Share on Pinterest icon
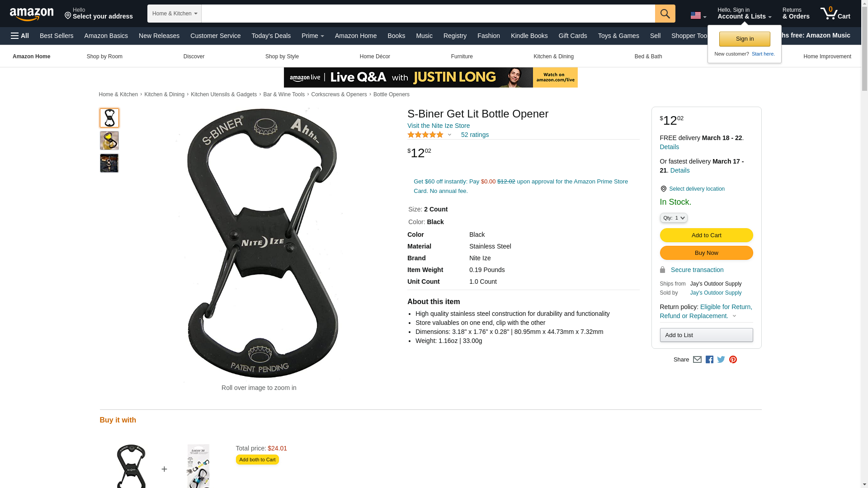The width and height of the screenshot is (868, 488). point(733,360)
